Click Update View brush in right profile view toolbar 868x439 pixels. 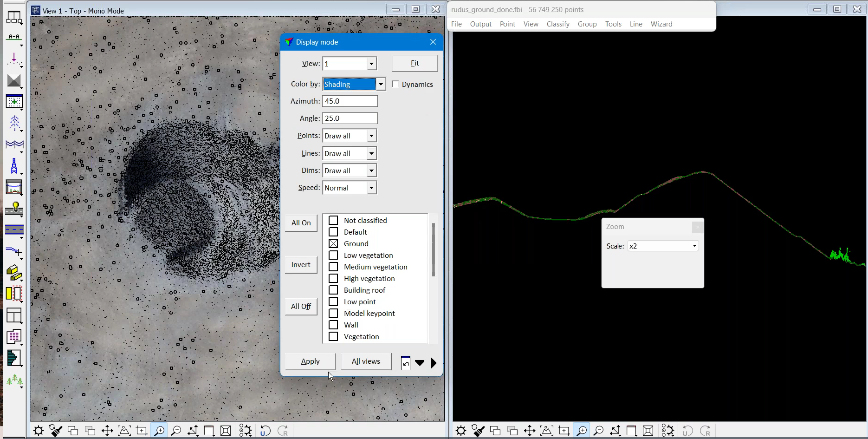478,431
